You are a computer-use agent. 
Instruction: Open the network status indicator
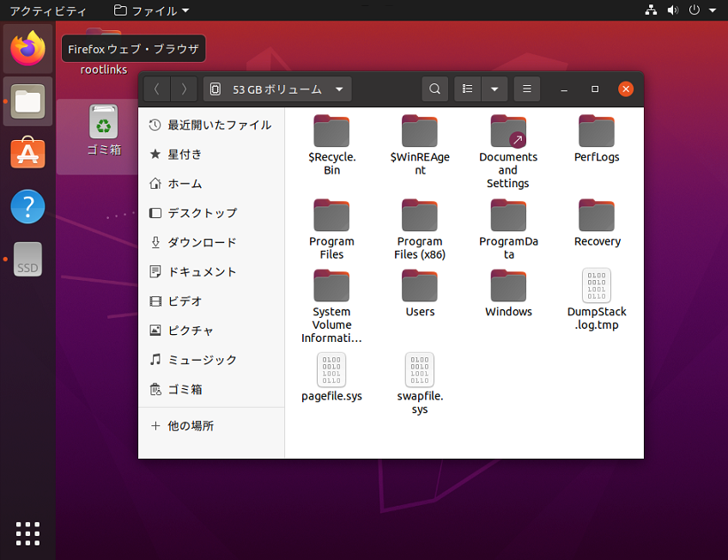(x=651, y=9)
